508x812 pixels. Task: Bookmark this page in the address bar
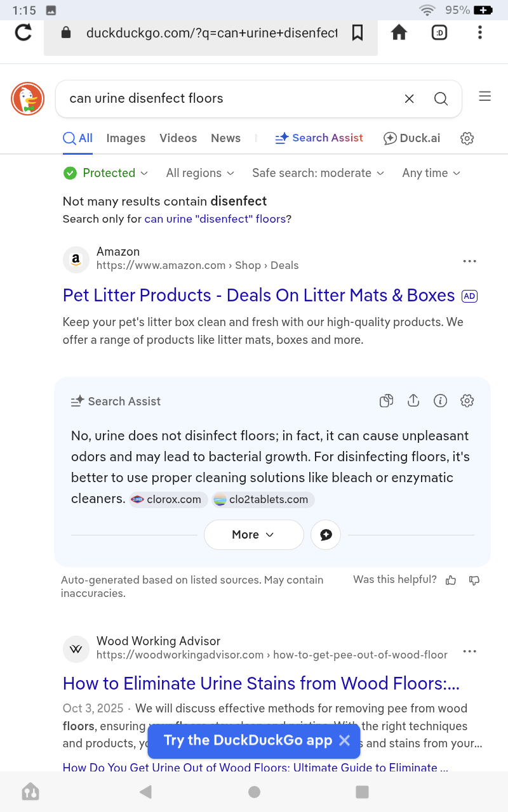[358, 32]
